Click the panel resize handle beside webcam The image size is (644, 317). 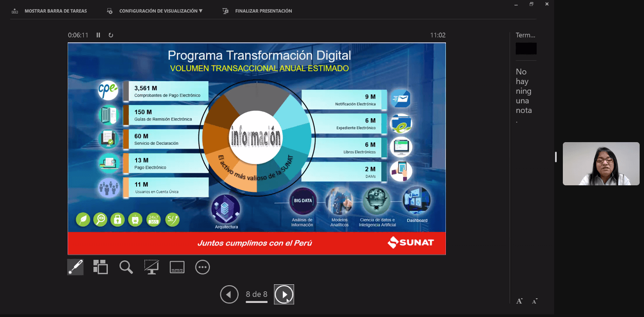(555, 157)
